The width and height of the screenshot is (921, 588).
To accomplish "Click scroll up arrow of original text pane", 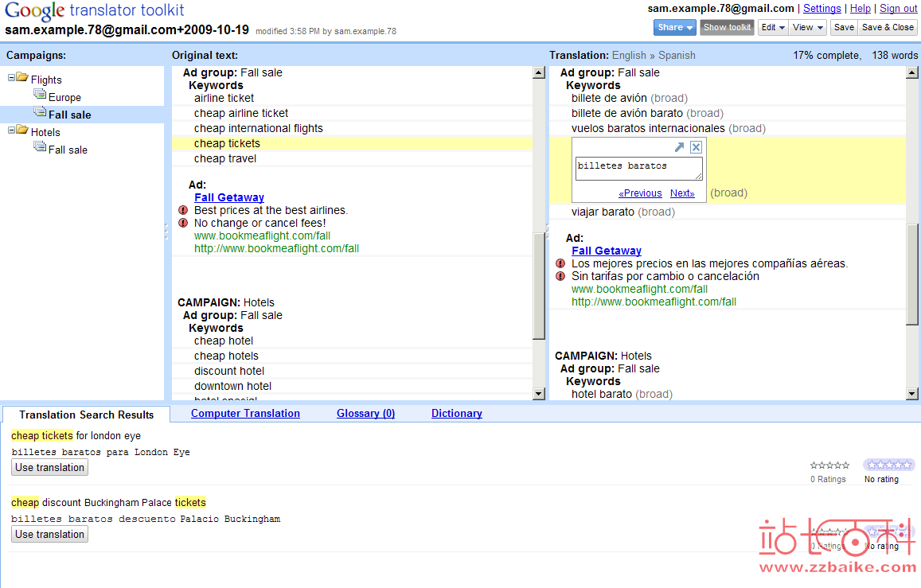I will click(x=539, y=72).
